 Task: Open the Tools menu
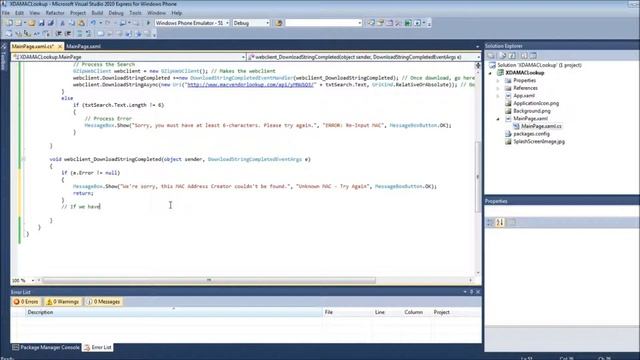click(135, 13)
